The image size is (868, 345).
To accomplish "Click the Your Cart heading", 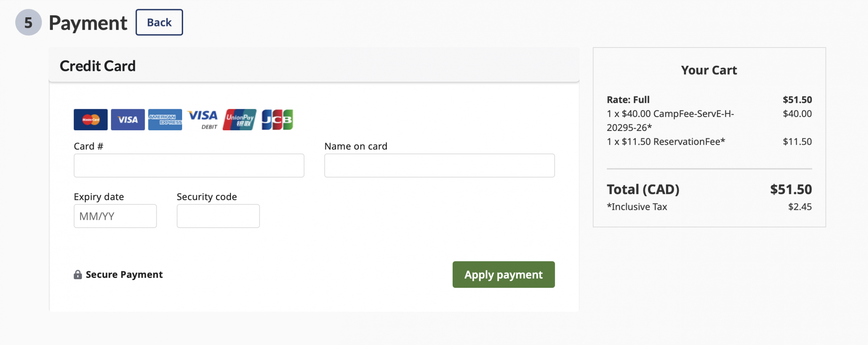I will coord(709,70).
